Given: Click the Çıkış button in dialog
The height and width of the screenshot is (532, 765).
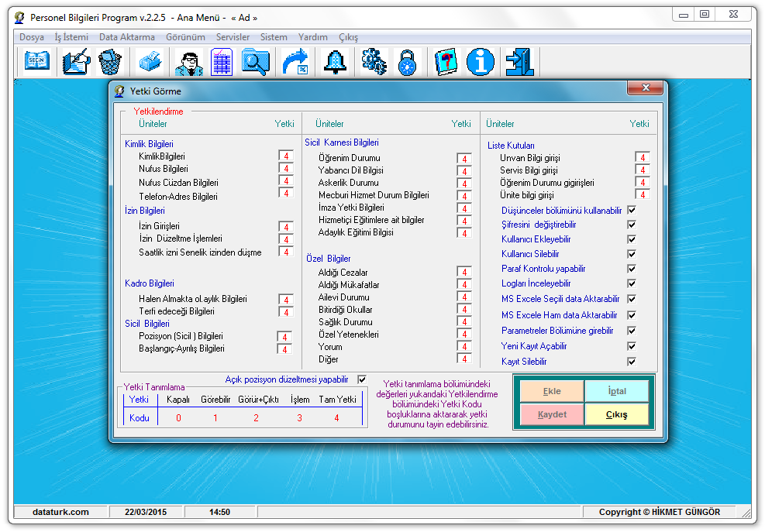Looking at the screenshot, I should point(617,414).
